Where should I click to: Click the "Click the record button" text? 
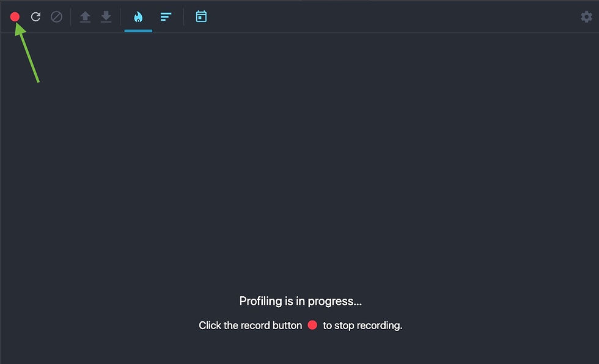click(250, 326)
